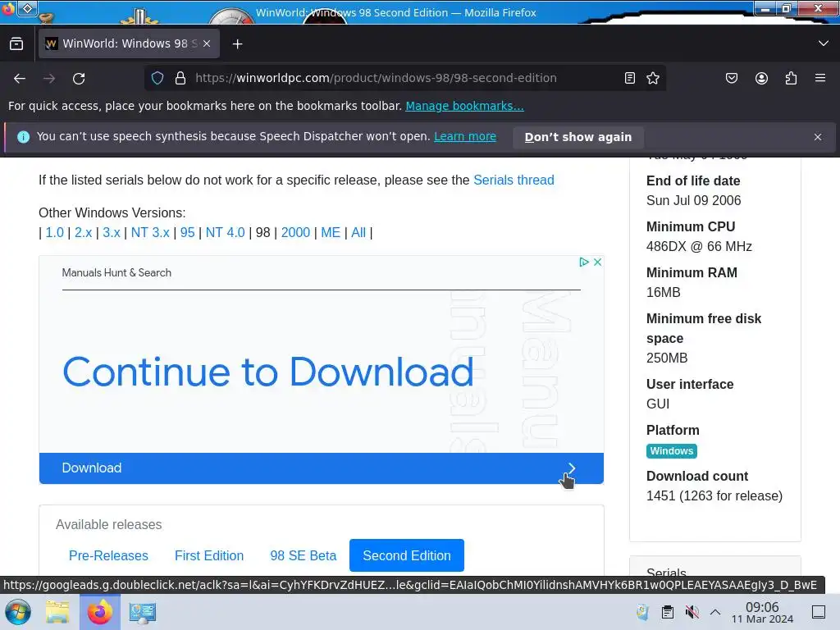Open file manager from taskbar

[x=57, y=612]
